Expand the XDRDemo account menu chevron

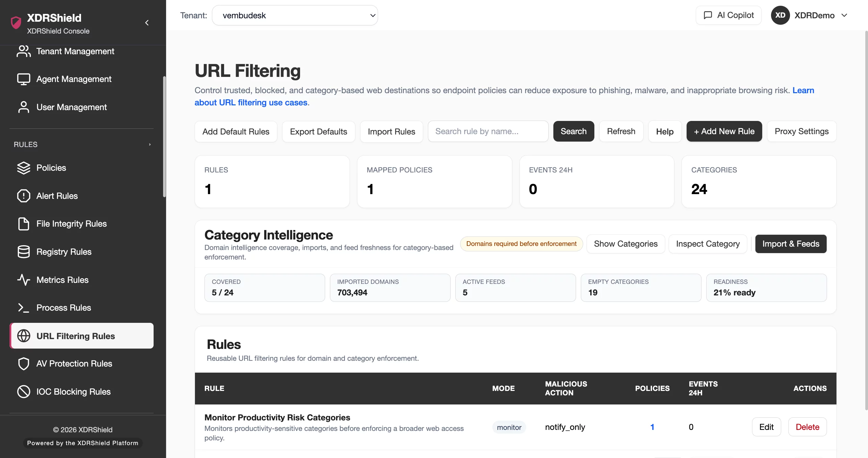pyautogui.click(x=844, y=15)
